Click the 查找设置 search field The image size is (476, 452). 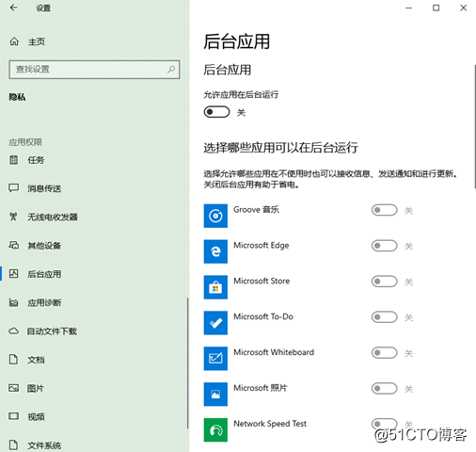(94, 69)
